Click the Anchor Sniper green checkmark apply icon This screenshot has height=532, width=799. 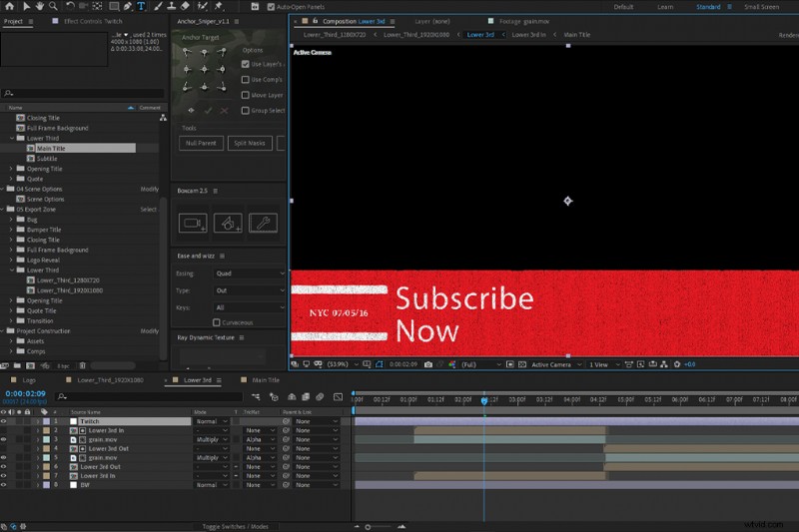click(x=208, y=111)
